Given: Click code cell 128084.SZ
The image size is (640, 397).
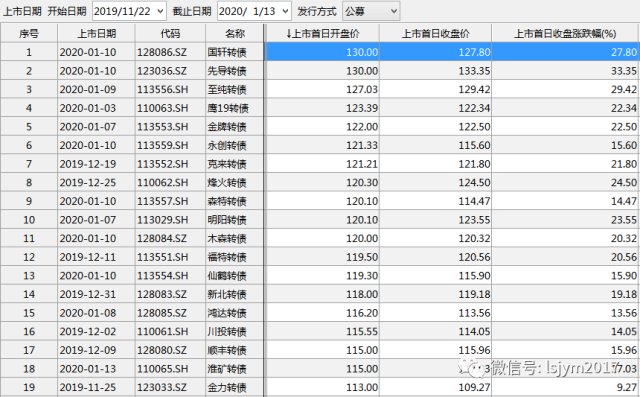Looking at the screenshot, I should (170, 238).
